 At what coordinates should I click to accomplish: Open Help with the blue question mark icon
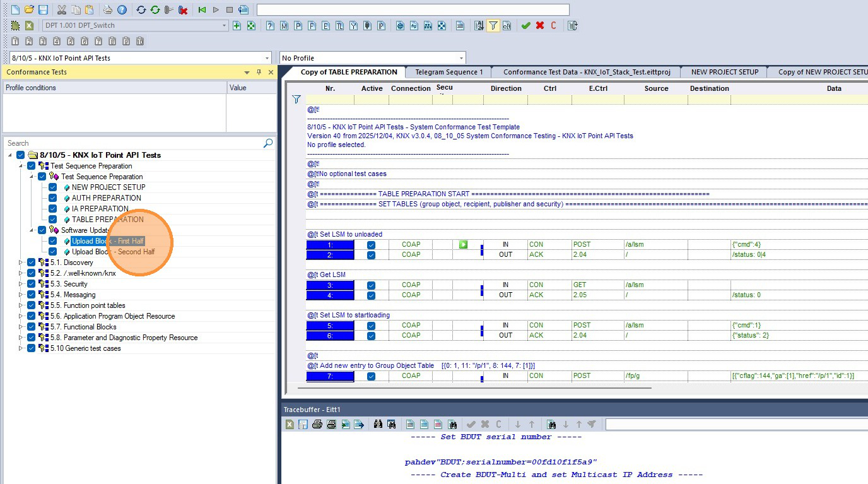click(x=122, y=10)
